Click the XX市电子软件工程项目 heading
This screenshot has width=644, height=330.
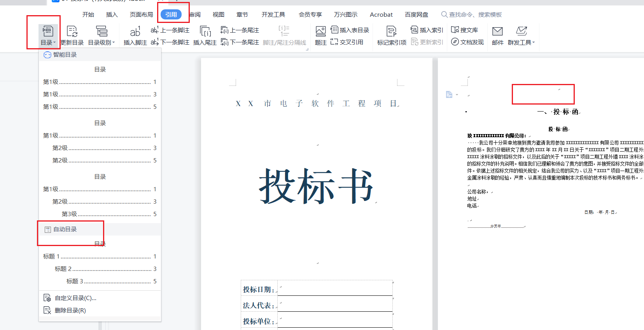(316, 103)
